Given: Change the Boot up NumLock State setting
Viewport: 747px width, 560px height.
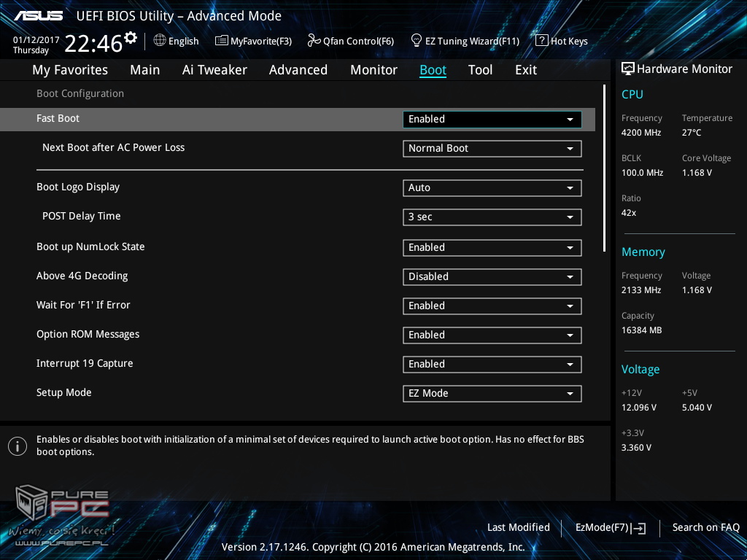Looking at the screenshot, I should click(x=492, y=248).
